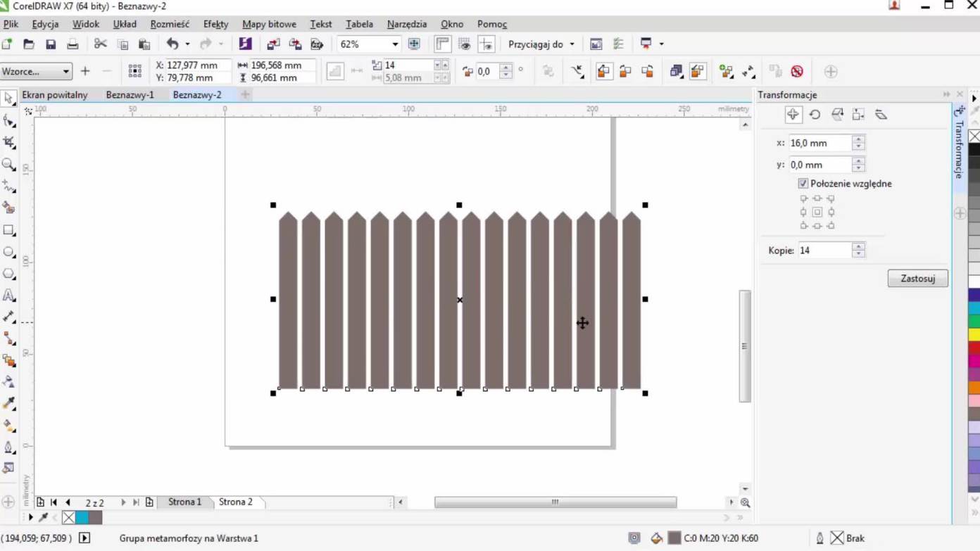Click the horizontal scrollbar thumb
The image size is (980, 551).
click(x=555, y=502)
